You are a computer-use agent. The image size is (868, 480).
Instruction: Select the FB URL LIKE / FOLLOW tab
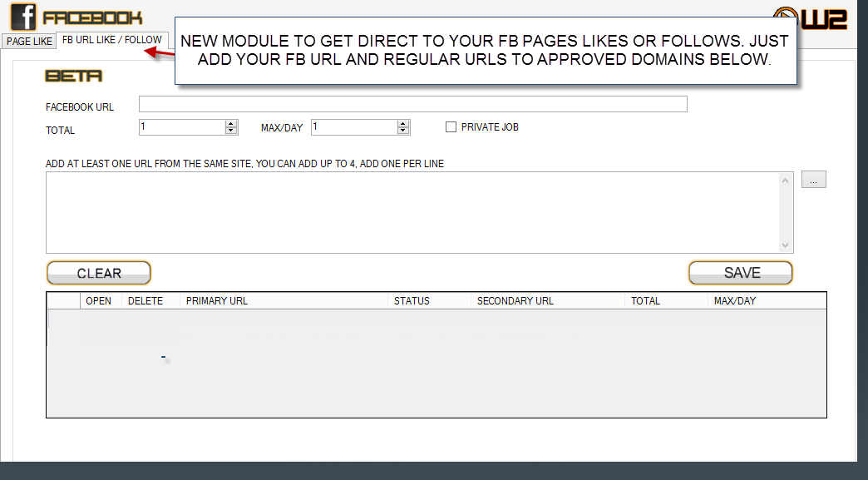pyautogui.click(x=111, y=40)
